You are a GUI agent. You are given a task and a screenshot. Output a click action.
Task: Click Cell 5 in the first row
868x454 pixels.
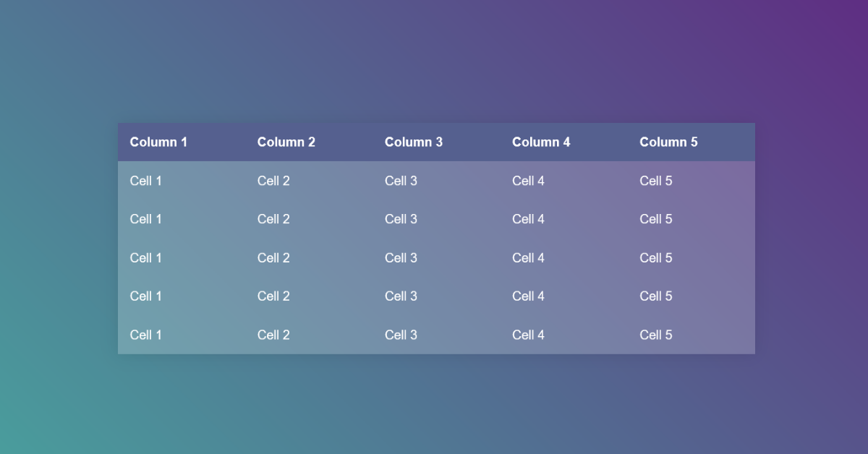tap(655, 181)
